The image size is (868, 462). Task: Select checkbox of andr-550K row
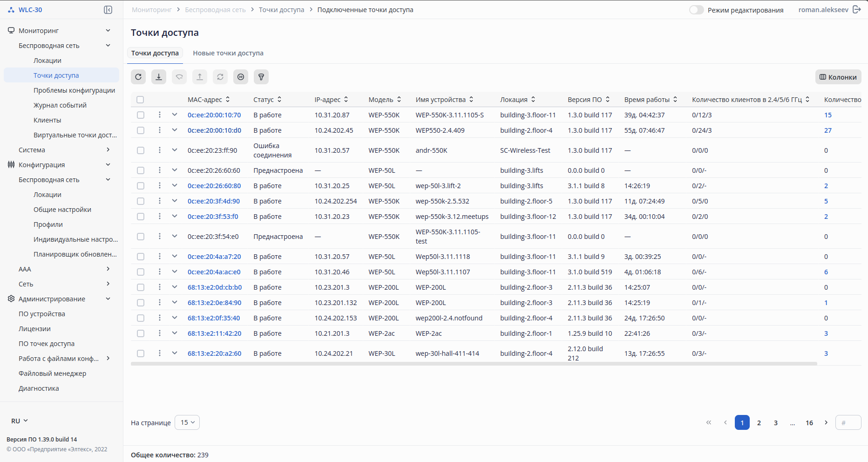coord(141,150)
